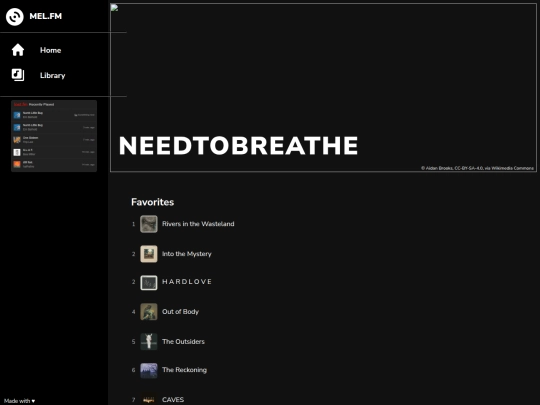Viewport: 540px width, 405px height.
Task: Click the white album cover in Recently Played widget
Action: click(17, 152)
